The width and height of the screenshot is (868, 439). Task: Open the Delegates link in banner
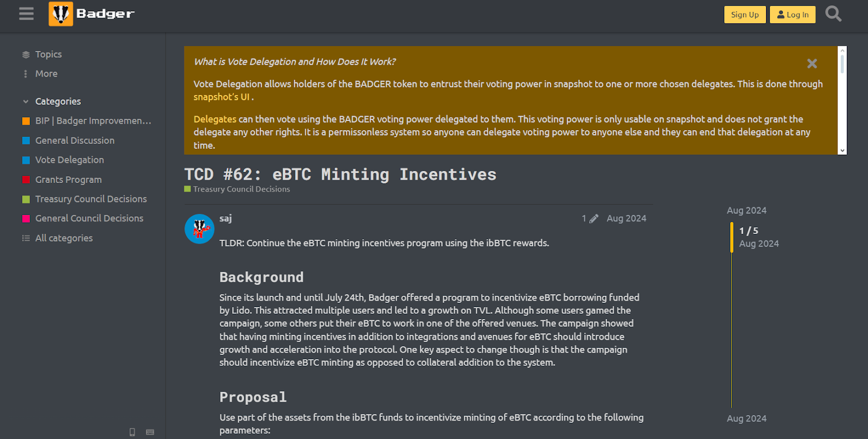click(x=215, y=119)
